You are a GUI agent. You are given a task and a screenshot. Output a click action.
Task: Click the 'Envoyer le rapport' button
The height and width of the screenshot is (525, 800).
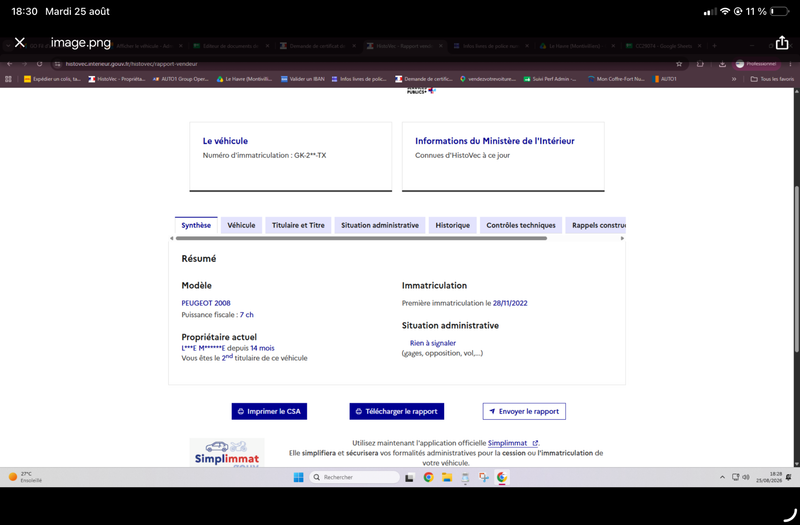pos(524,411)
